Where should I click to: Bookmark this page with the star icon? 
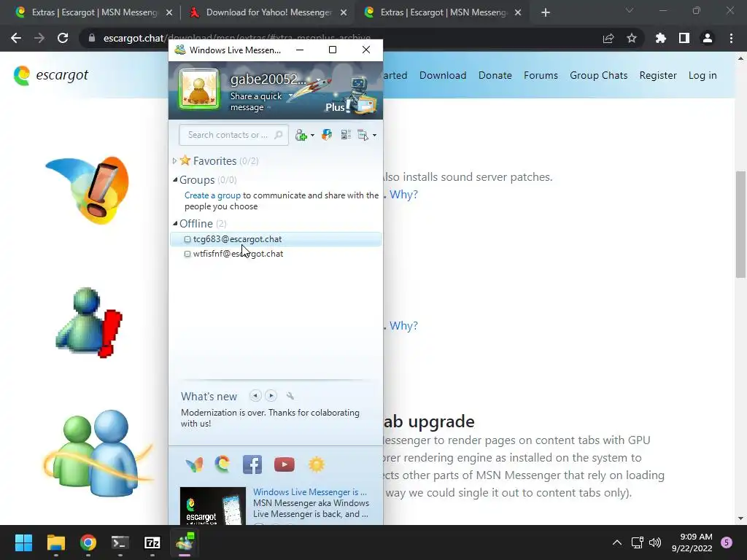point(632,38)
